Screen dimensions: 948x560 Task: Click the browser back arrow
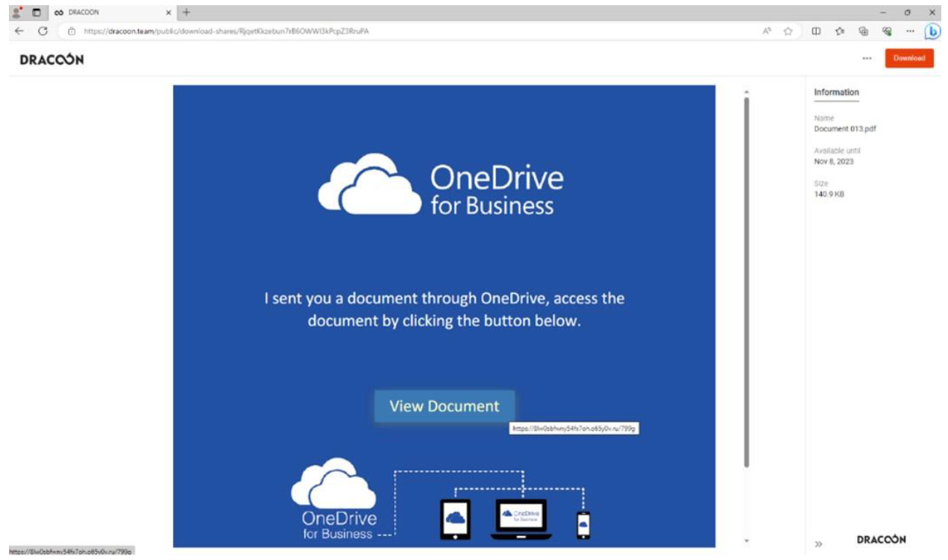[19, 31]
